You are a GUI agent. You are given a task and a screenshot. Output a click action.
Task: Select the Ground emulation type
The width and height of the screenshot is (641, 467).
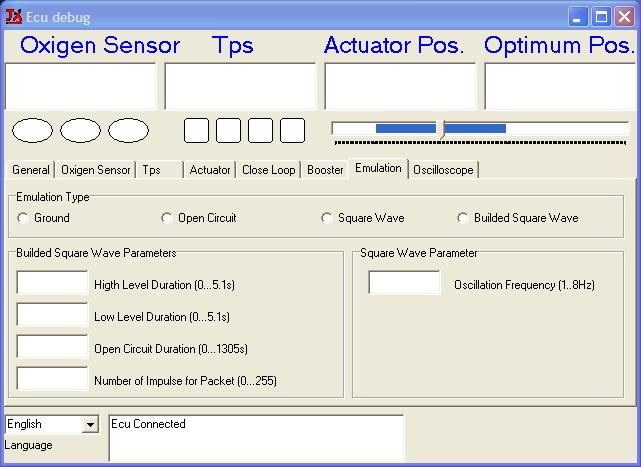[x=24, y=218]
